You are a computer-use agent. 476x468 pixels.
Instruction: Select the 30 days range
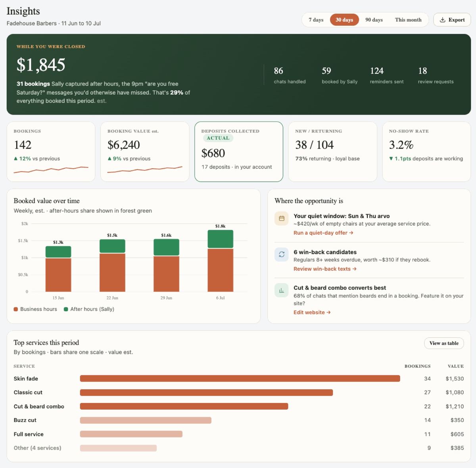344,20
